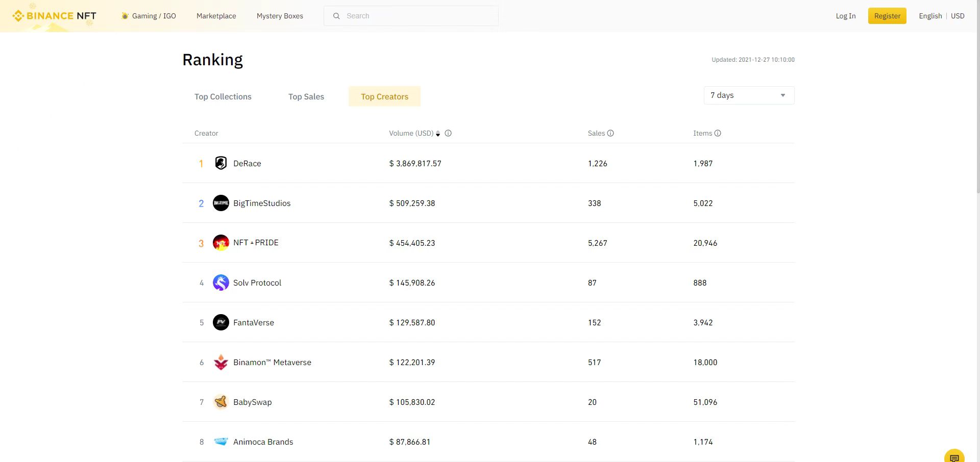Click the info icon beside Volume (USD)
The height and width of the screenshot is (462, 980).
point(448,133)
